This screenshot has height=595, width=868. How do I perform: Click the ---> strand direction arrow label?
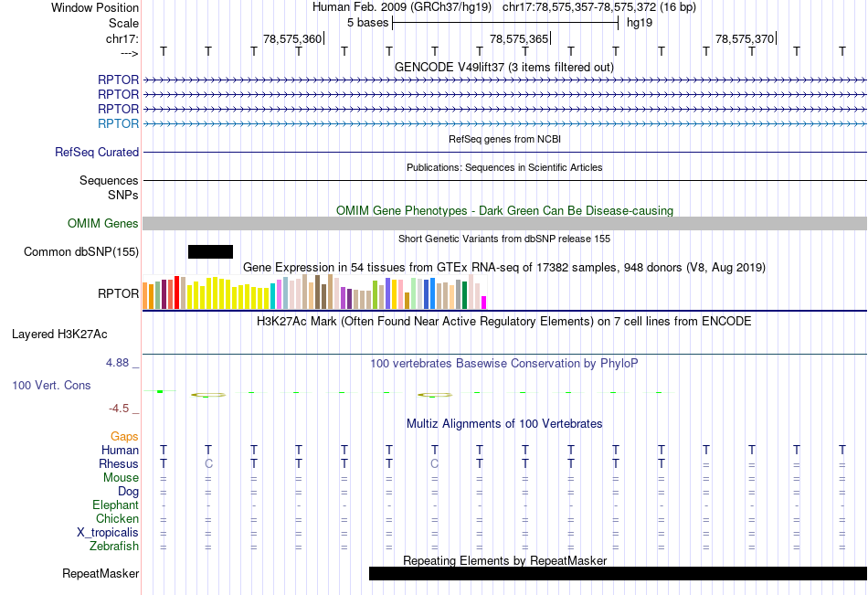point(130,53)
